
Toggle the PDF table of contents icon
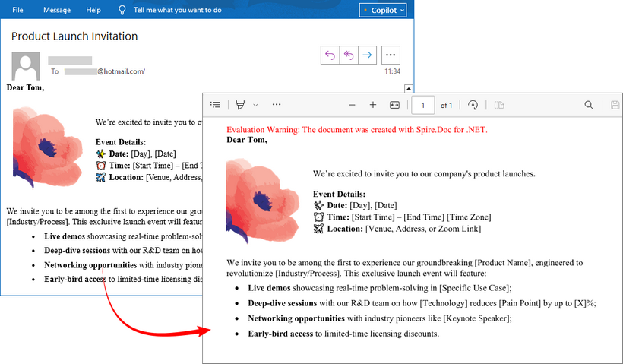[x=215, y=105]
